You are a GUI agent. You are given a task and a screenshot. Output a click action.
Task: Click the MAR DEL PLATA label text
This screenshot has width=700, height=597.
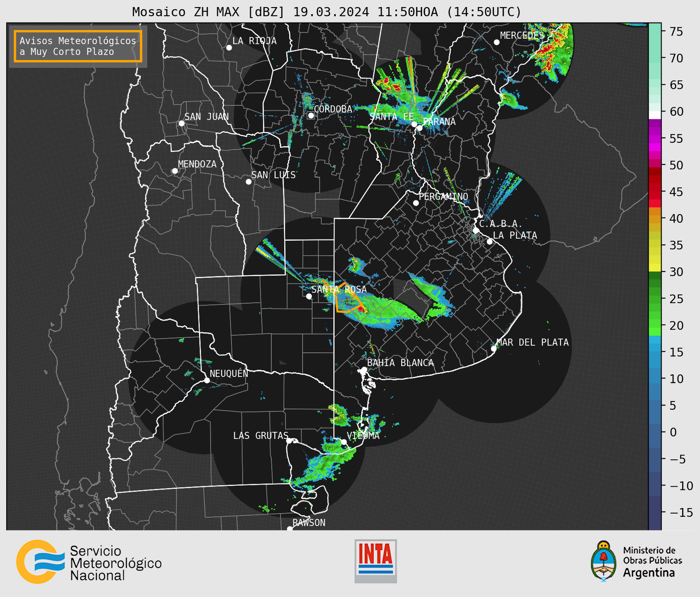click(532, 342)
